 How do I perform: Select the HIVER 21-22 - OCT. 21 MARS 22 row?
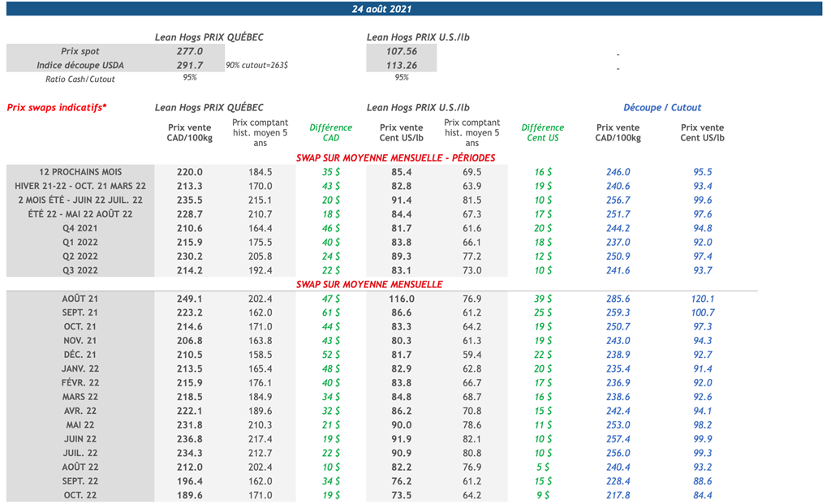click(80, 186)
